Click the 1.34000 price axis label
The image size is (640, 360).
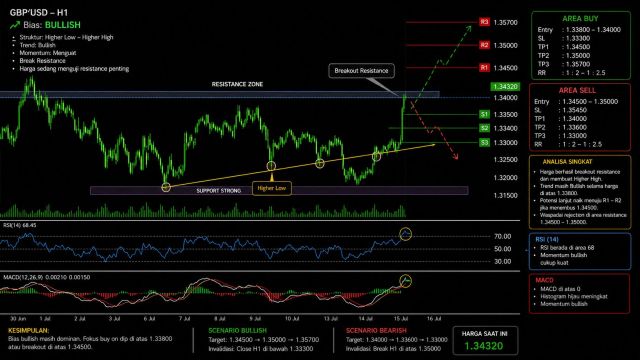pos(505,98)
